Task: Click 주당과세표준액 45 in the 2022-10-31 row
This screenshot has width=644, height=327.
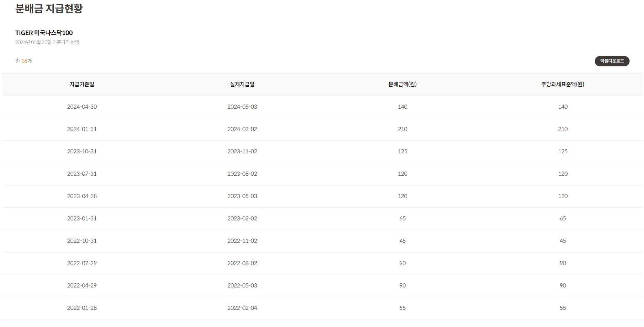Action: (563, 241)
